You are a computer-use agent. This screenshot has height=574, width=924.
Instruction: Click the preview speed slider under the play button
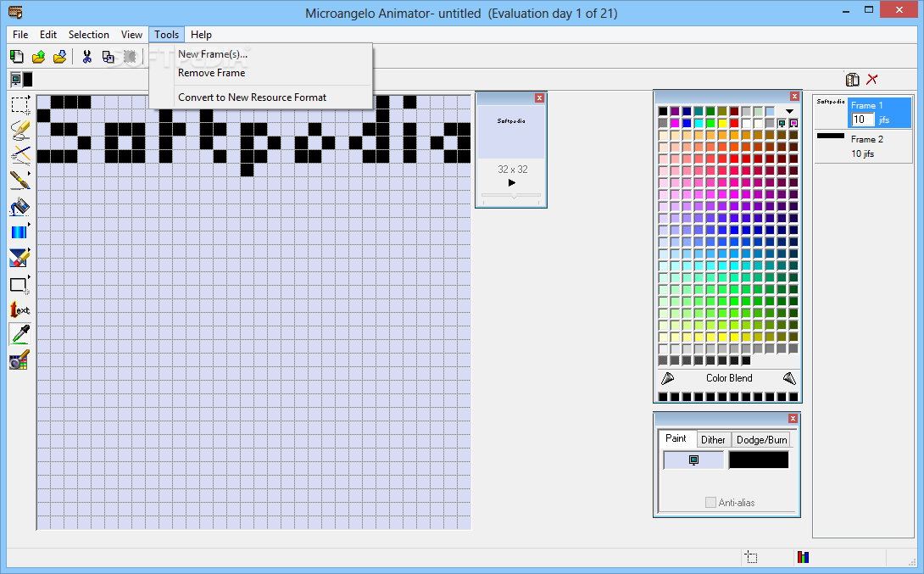pyautogui.click(x=511, y=196)
